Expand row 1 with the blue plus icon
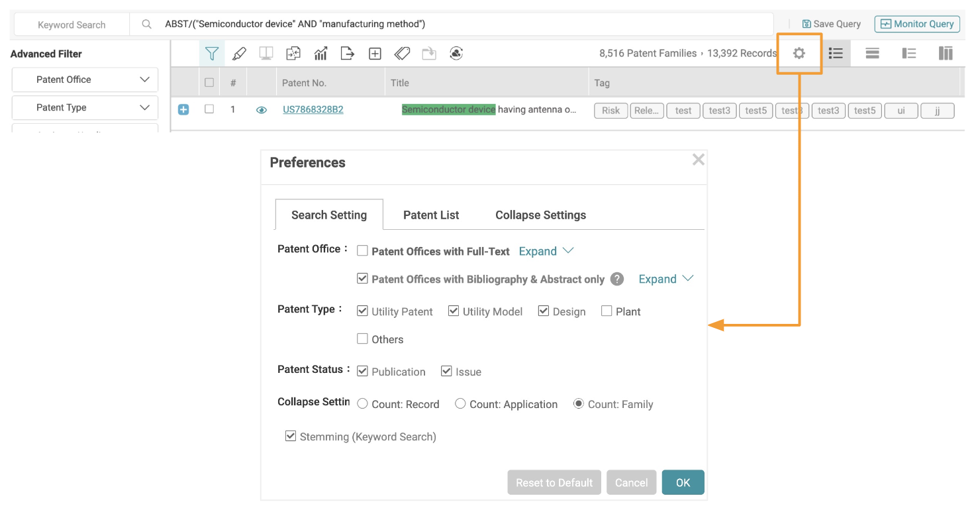 point(183,109)
